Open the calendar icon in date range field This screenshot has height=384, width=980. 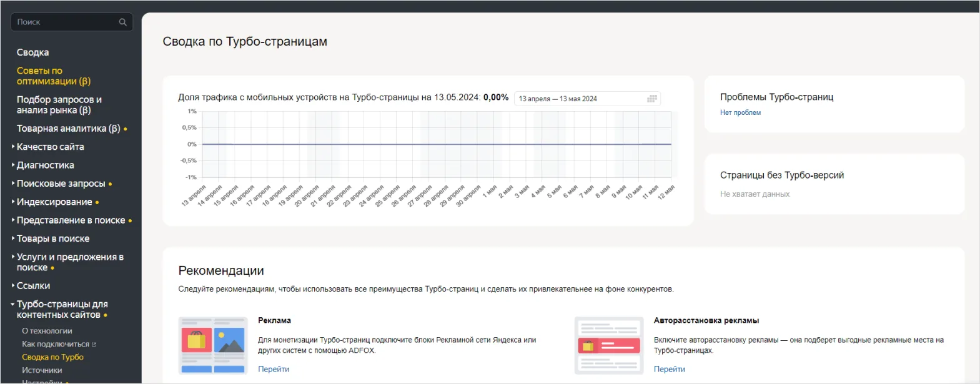pyautogui.click(x=651, y=99)
